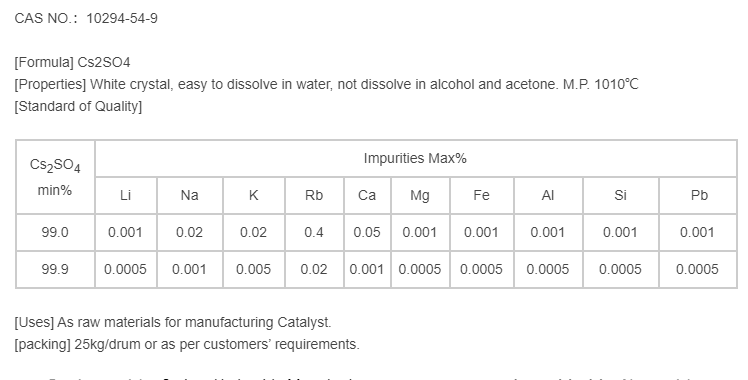
Task: Select the Properties description line
Action: click(x=326, y=84)
